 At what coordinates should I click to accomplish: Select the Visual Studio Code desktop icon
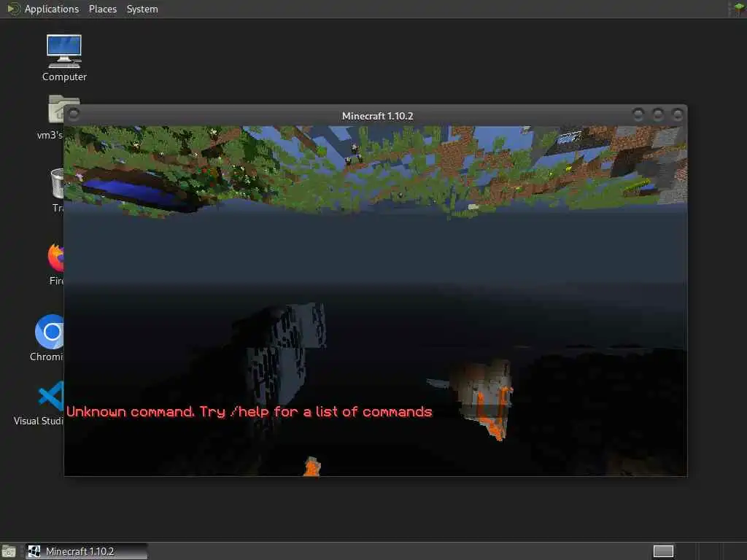pyautogui.click(x=41, y=402)
